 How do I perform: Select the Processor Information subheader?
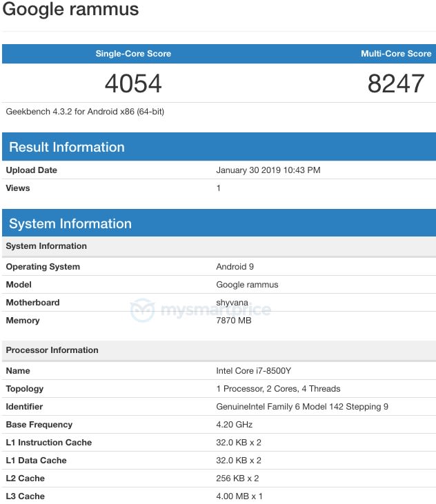click(x=219, y=350)
